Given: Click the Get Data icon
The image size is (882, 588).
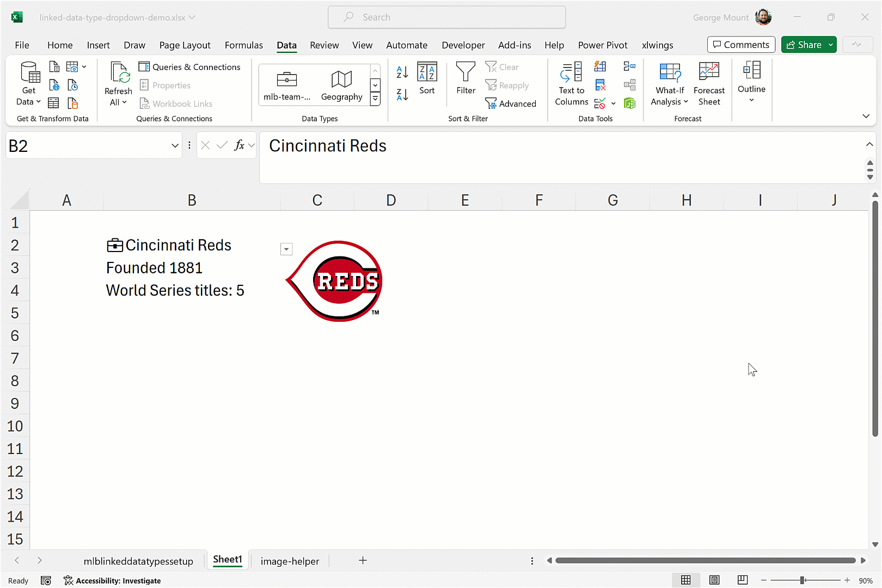Looking at the screenshot, I should coord(29,73).
